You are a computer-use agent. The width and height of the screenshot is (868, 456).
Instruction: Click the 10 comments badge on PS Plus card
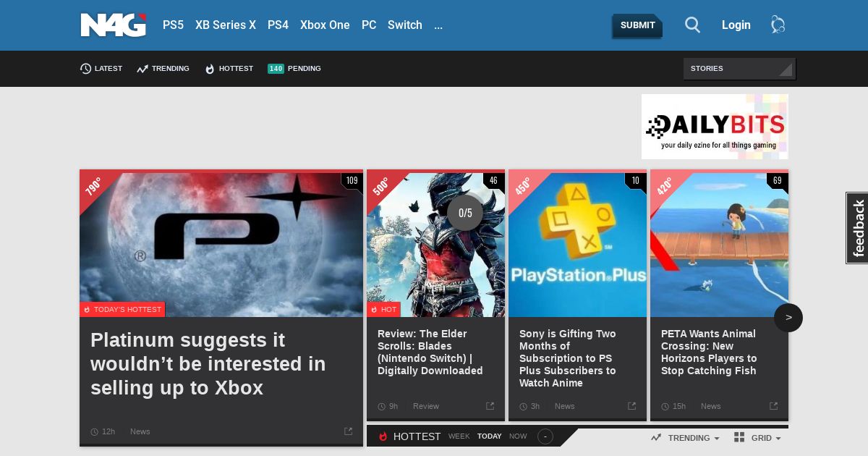(635, 181)
